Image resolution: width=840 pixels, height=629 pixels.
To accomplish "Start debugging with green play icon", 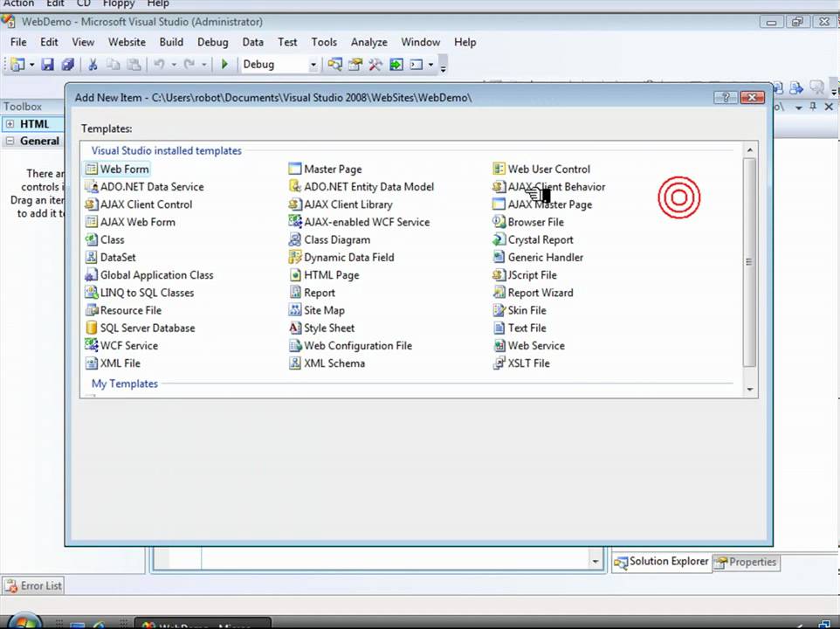I will [224, 65].
